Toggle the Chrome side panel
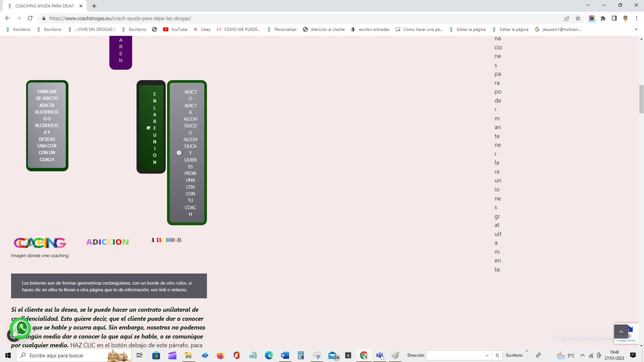The image size is (644, 362). pos(614,18)
